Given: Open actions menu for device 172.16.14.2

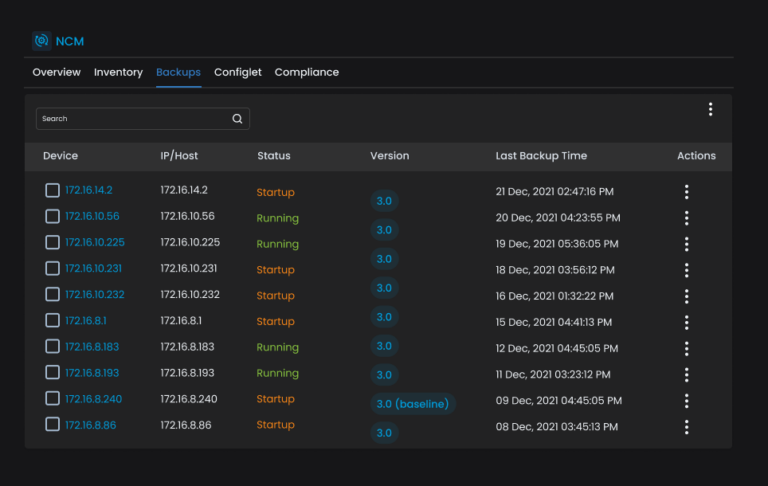Looking at the screenshot, I should tap(686, 192).
